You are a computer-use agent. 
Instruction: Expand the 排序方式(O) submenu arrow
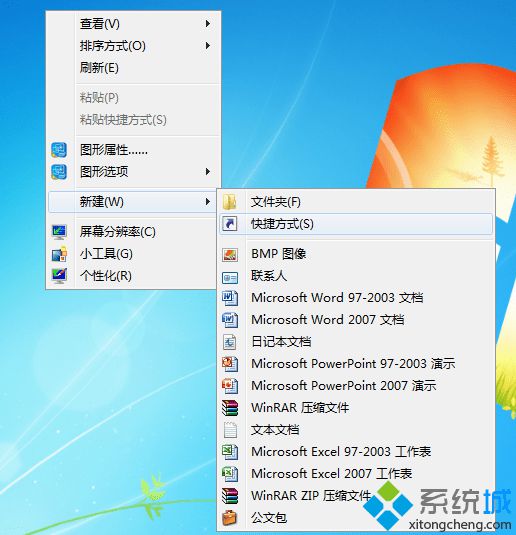click(x=207, y=45)
